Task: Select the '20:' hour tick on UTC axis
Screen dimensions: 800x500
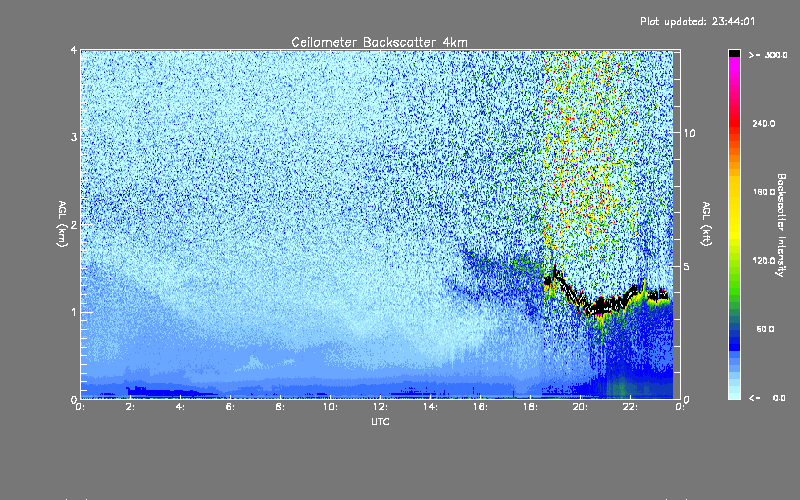Action: tap(580, 407)
